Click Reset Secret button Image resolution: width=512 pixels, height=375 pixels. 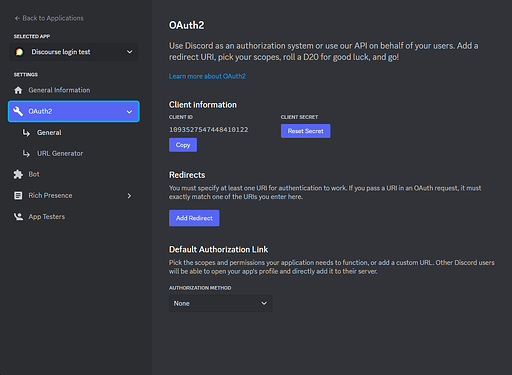[x=306, y=131]
